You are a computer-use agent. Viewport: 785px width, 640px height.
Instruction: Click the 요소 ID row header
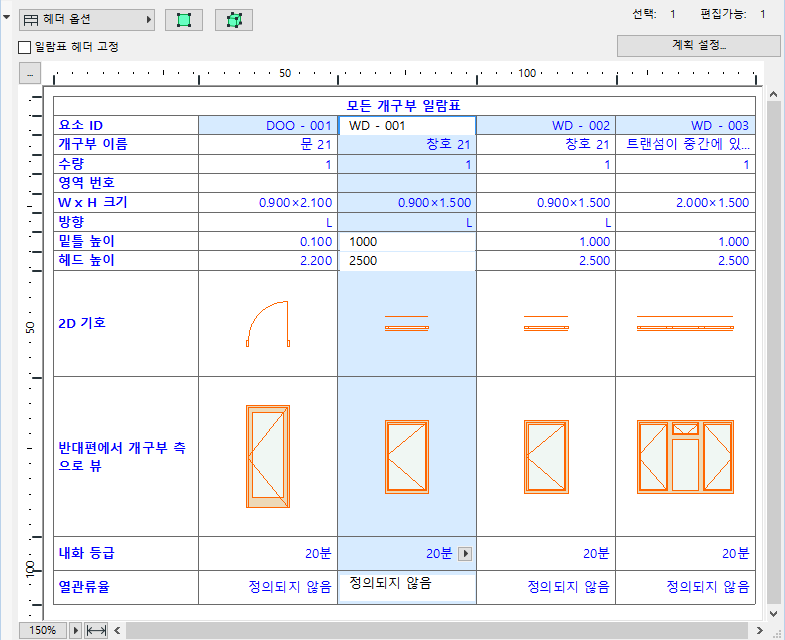pyautogui.click(x=126, y=125)
